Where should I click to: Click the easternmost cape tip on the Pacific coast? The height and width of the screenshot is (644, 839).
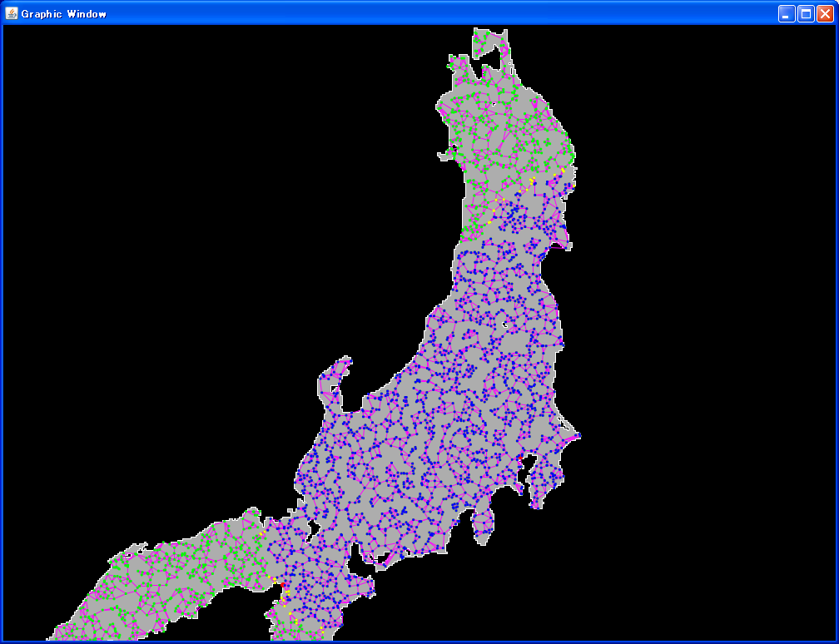(577, 435)
